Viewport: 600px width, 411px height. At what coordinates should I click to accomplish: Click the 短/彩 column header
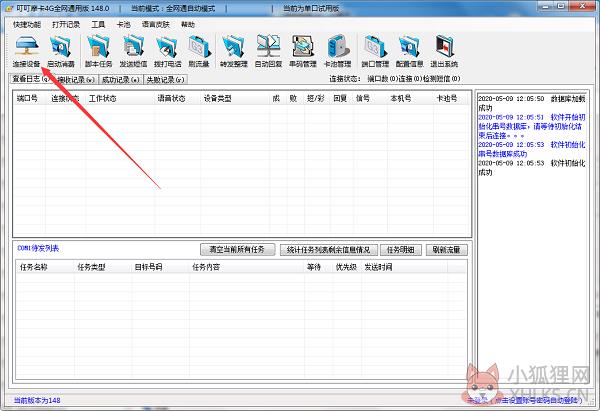[315, 98]
